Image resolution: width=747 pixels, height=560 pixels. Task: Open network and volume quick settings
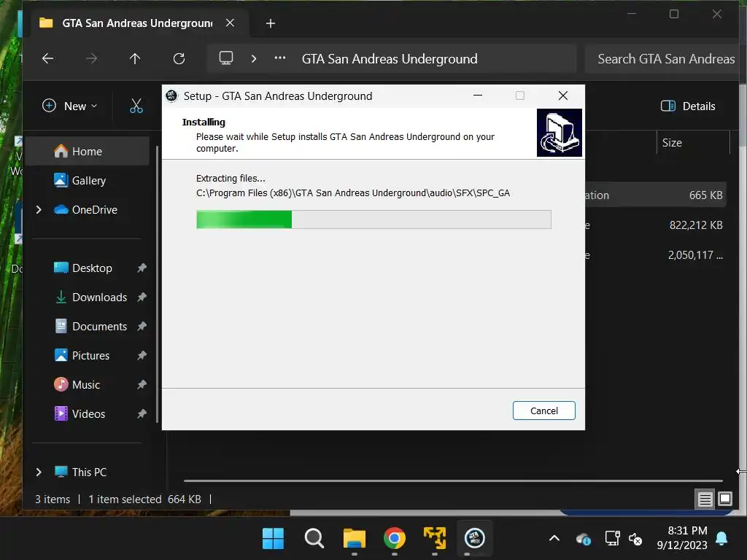624,539
